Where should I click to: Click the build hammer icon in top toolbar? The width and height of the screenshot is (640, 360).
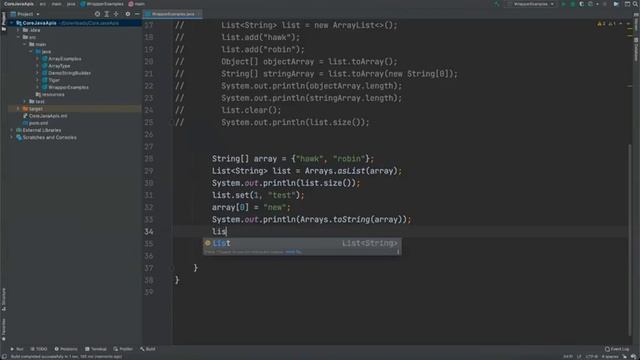497,4
